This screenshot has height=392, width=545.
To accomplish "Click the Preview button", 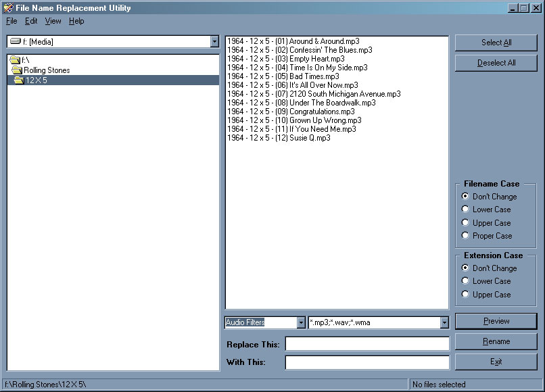I will pyautogui.click(x=496, y=321).
